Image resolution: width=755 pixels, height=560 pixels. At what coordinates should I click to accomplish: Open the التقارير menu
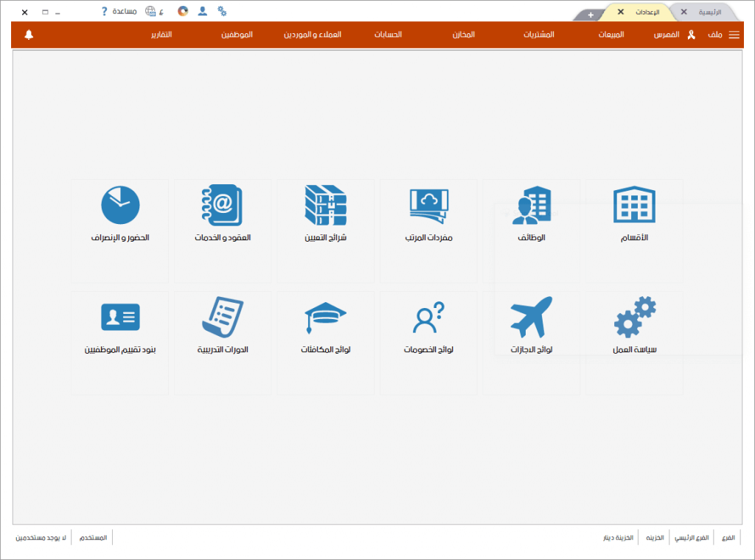[x=161, y=35]
